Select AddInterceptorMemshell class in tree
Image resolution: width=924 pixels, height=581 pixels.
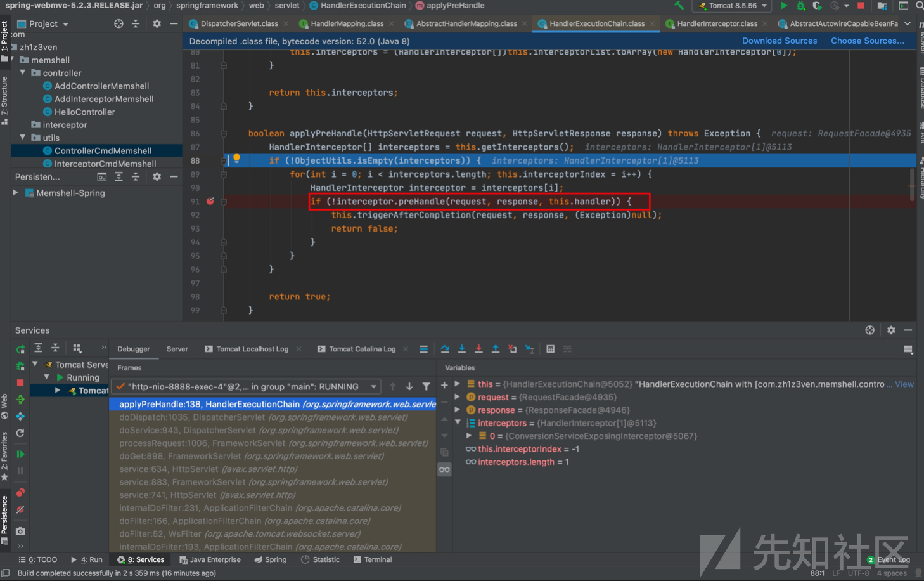pyautogui.click(x=104, y=99)
